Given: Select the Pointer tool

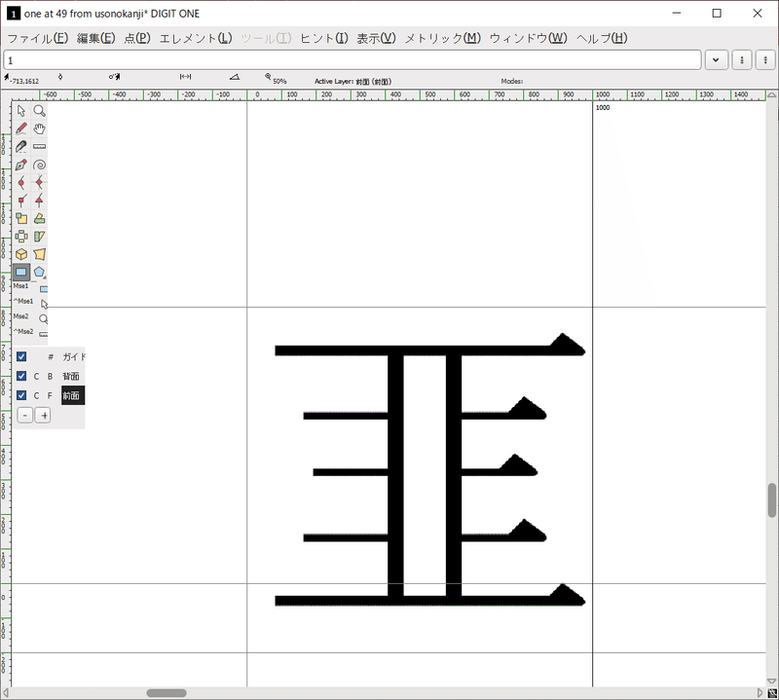Looking at the screenshot, I should coord(20,110).
